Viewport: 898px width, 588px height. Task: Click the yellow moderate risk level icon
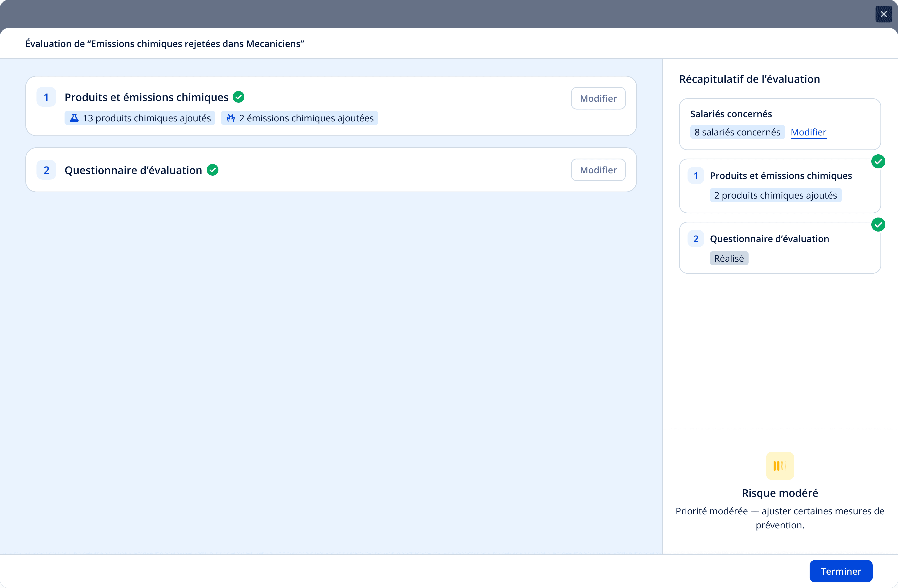click(x=779, y=466)
